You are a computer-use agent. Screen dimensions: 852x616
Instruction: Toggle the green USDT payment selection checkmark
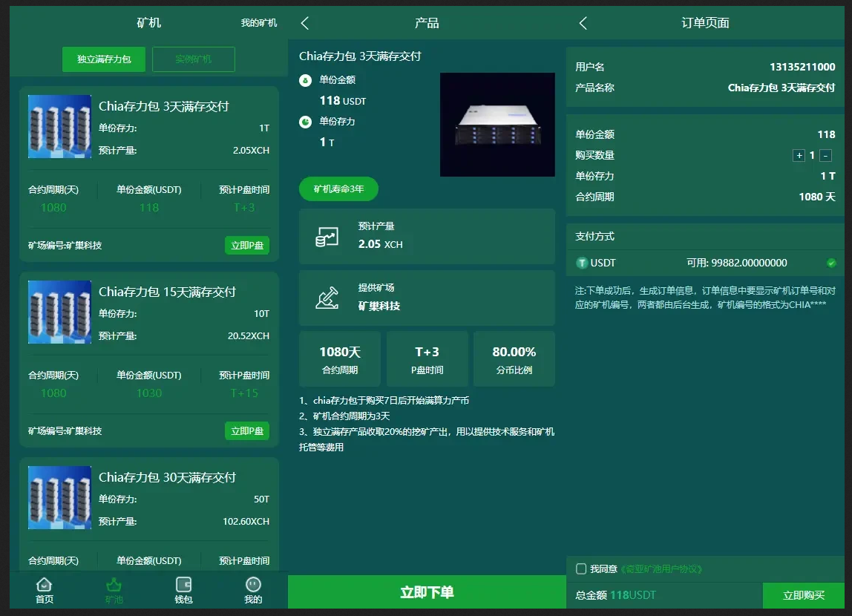tap(831, 263)
